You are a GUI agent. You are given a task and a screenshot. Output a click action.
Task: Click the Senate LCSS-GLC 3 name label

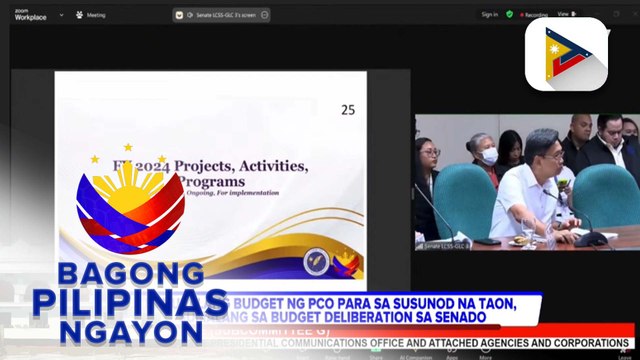point(445,246)
